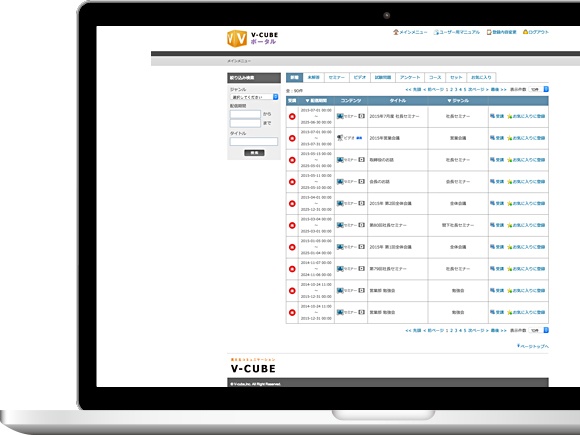The image size is (580, 435).
Task: Click red status circle in 第79回社長セミナー row
Action: click(292, 269)
